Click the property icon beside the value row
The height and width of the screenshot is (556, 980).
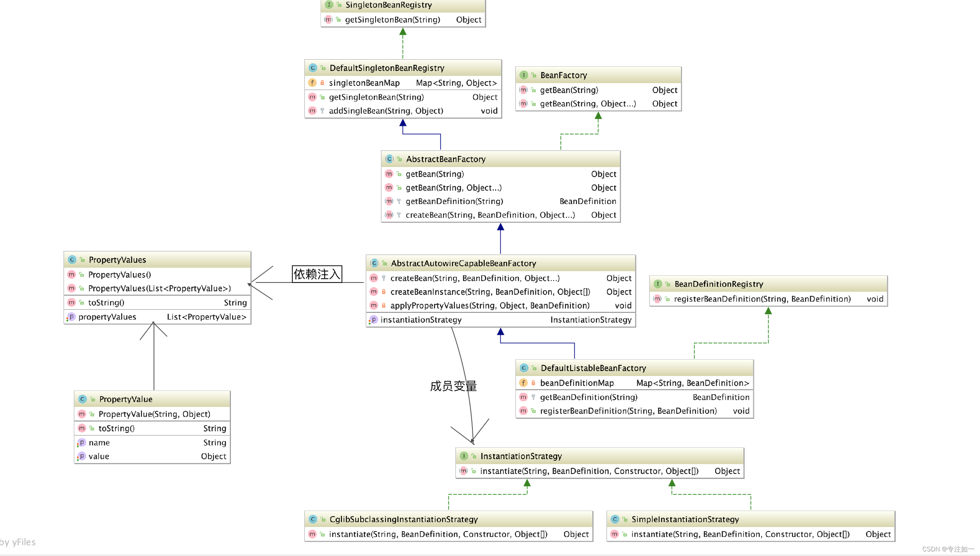coord(81,456)
